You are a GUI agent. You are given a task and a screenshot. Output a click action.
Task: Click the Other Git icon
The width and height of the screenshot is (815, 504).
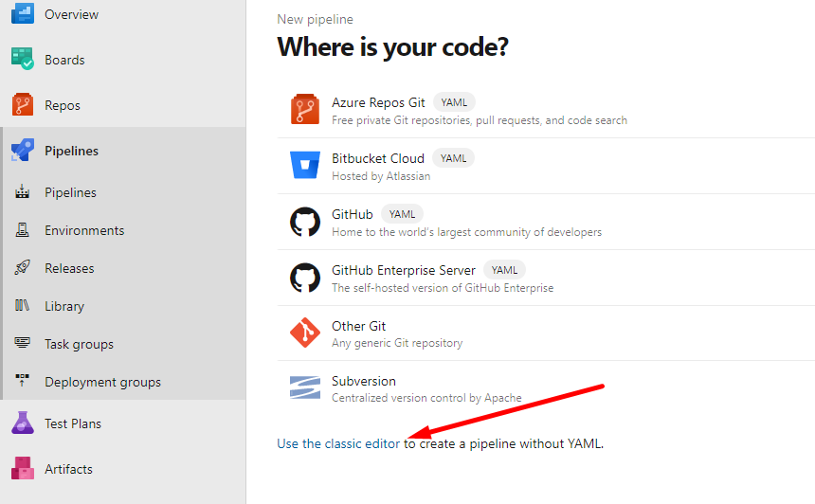(x=305, y=333)
